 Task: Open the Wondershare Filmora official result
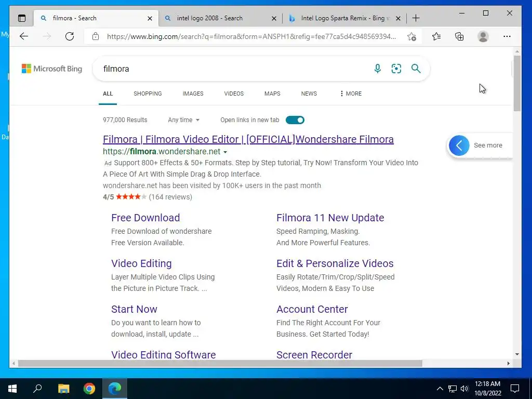tap(248, 139)
